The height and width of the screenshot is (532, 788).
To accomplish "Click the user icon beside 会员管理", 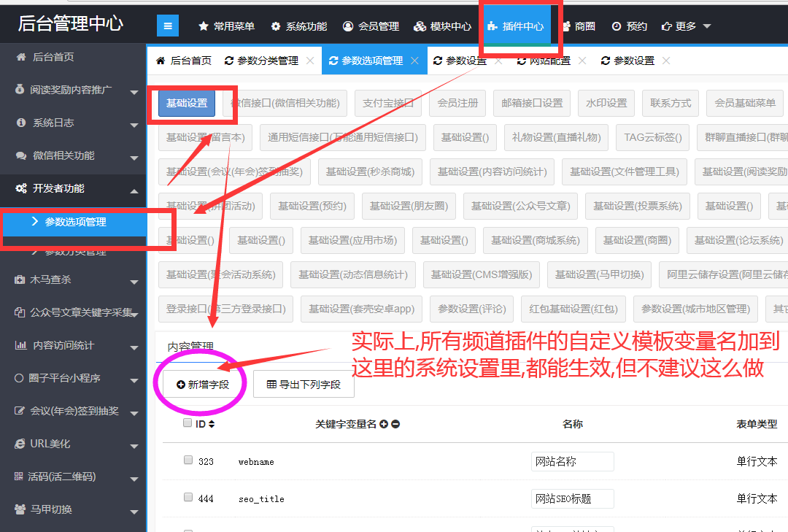I will 348,26.
